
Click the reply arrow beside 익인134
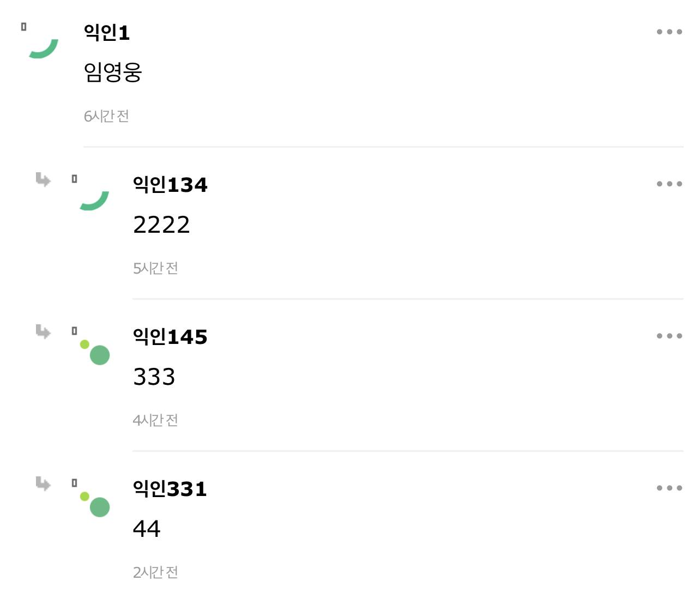tap(43, 179)
